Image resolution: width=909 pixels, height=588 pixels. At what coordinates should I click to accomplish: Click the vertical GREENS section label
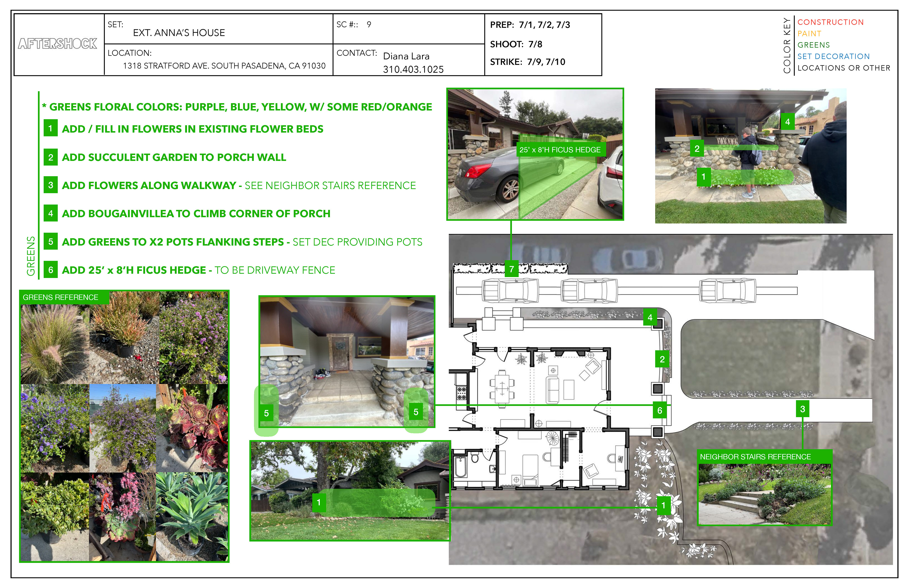pyautogui.click(x=31, y=256)
